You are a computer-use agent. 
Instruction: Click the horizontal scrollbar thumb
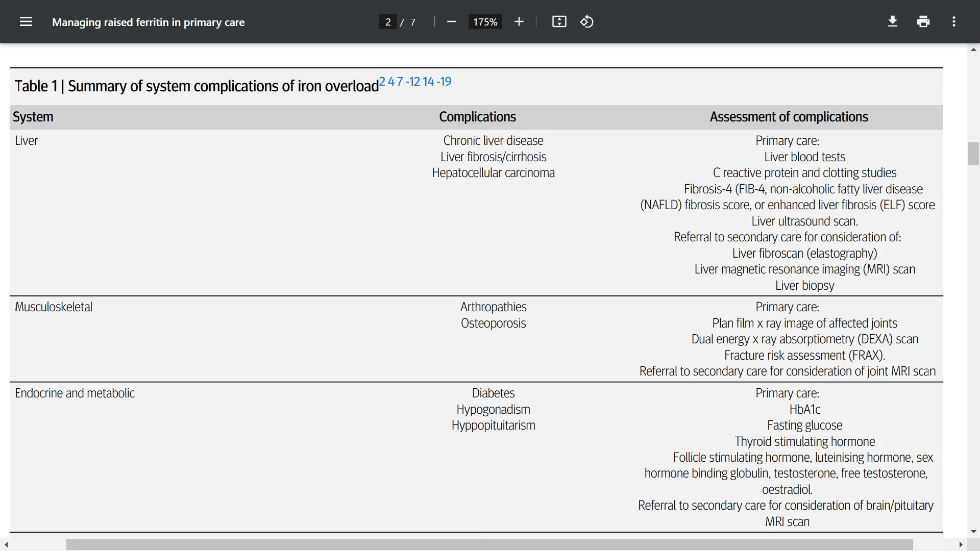click(489, 545)
